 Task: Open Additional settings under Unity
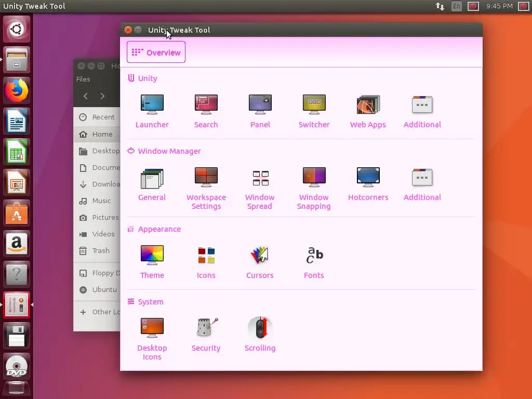(x=422, y=111)
